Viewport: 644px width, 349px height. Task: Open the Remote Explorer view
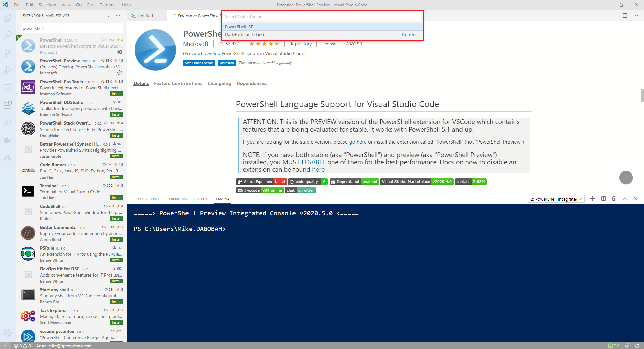pyautogui.click(x=7, y=88)
